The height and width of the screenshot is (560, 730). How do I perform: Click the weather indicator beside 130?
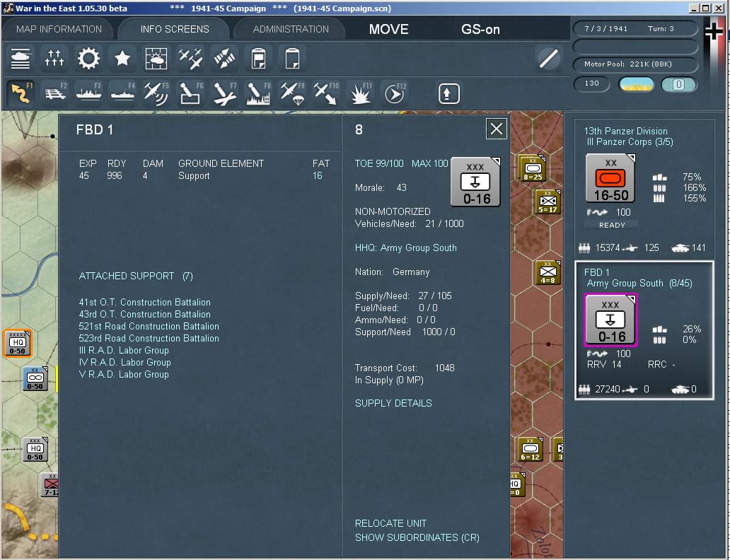click(636, 84)
